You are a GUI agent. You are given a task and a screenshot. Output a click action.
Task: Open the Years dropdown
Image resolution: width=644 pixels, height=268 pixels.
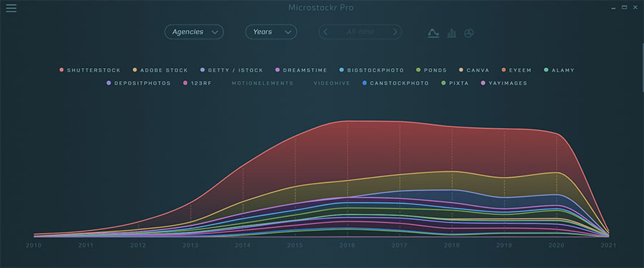pos(271,32)
